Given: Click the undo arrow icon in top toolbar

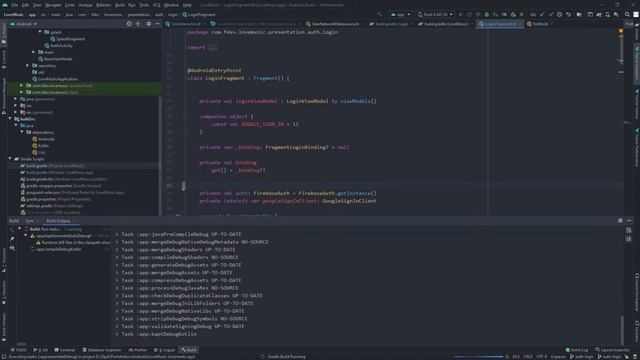Looking at the screenshot, I should point(568,15).
